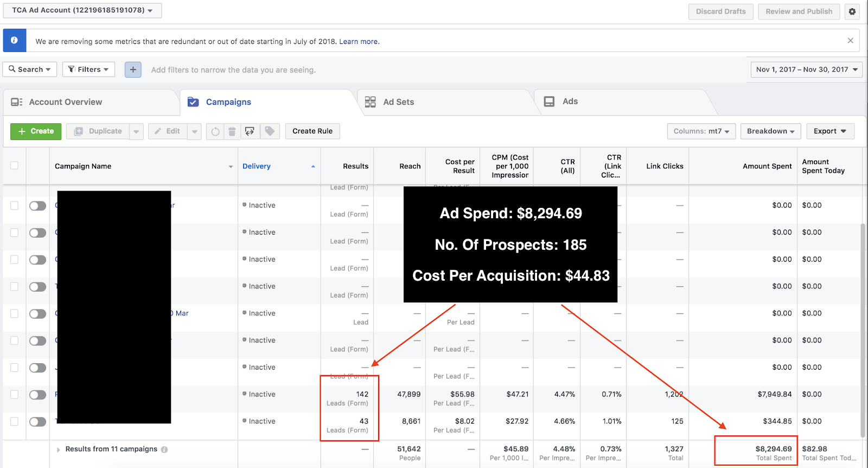Dismiss the metrics removal notice
Viewport: 868px width, 468px height.
[850, 41]
